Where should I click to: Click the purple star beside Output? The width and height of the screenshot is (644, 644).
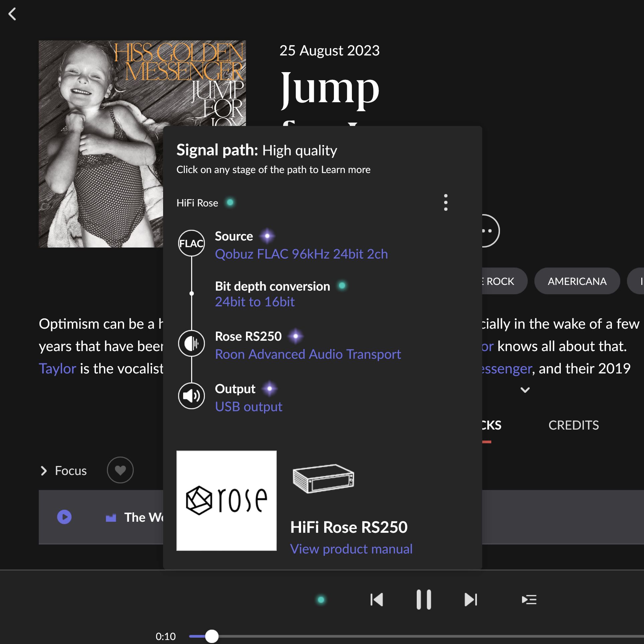point(270,389)
